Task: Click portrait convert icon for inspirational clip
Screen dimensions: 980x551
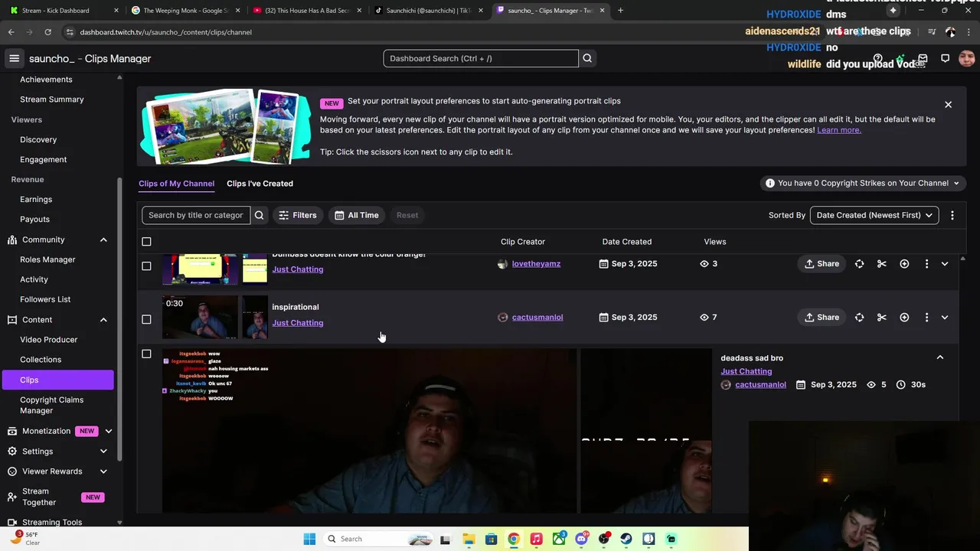Action: click(x=859, y=317)
